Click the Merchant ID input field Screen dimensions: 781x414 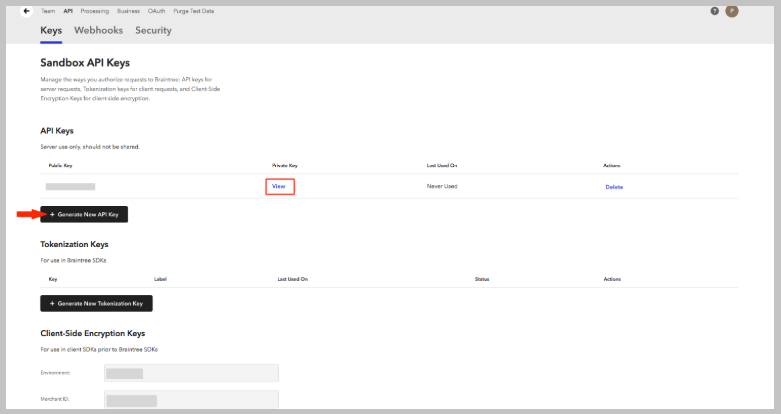(191, 399)
